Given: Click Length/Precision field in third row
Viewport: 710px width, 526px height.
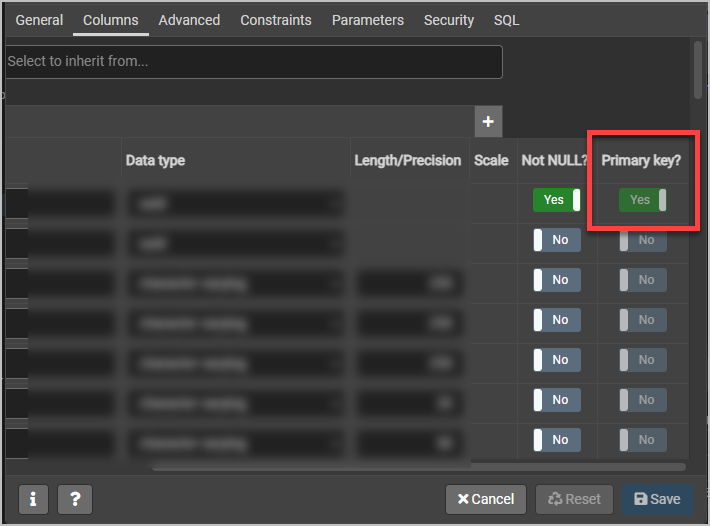Looking at the screenshot, I should tap(410, 284).
